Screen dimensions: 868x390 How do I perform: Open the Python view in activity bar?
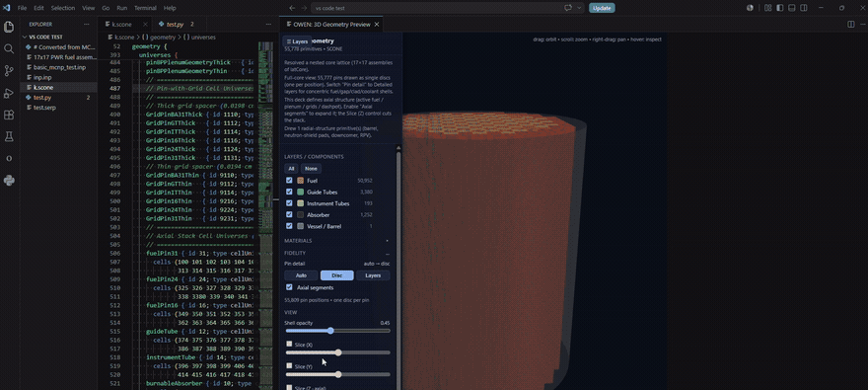[x=9, y=180]
